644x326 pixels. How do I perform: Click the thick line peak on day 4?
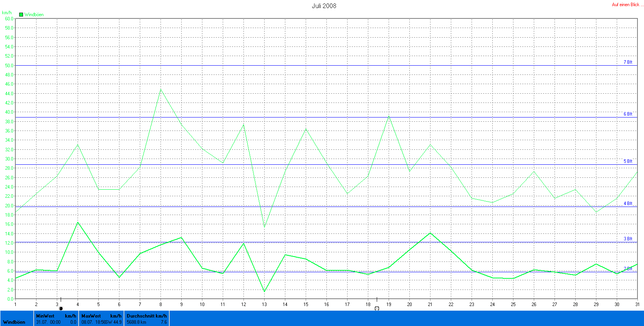(x=78, y=222)
